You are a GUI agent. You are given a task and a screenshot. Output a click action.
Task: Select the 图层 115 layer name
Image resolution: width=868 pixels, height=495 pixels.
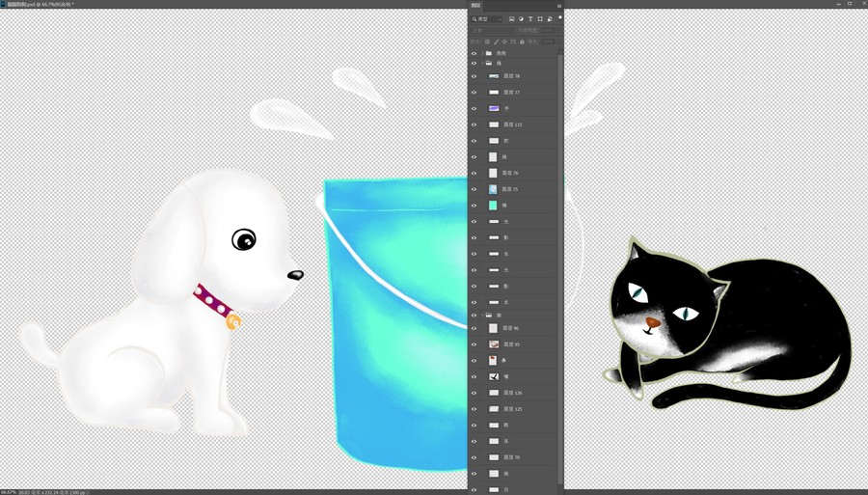(x=513, y=124)
